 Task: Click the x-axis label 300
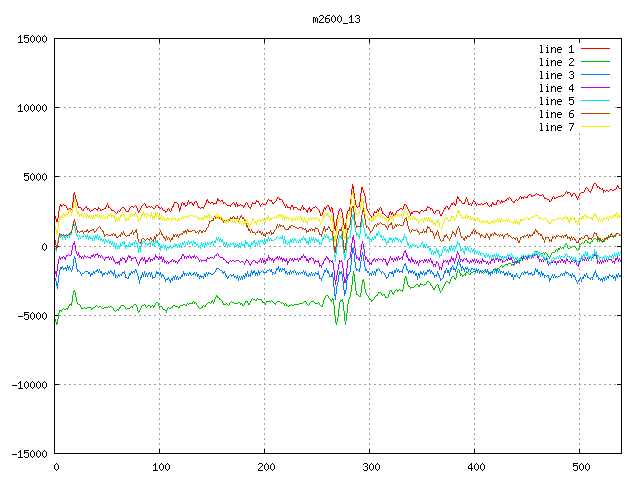(x=371, y=467)
